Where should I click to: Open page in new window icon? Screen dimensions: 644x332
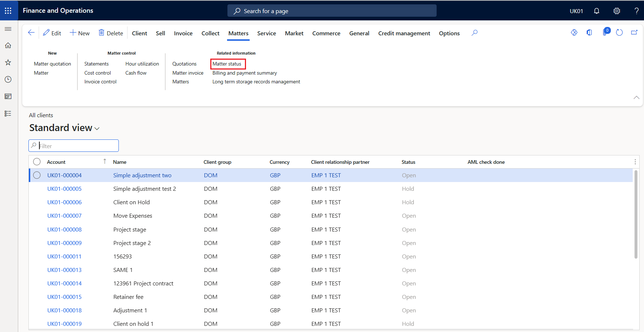pyautogui.click(x=634, y=32)
